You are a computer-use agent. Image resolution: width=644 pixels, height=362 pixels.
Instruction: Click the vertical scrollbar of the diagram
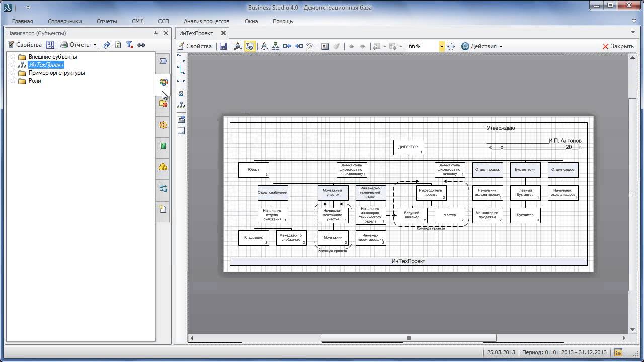point(632,194)
